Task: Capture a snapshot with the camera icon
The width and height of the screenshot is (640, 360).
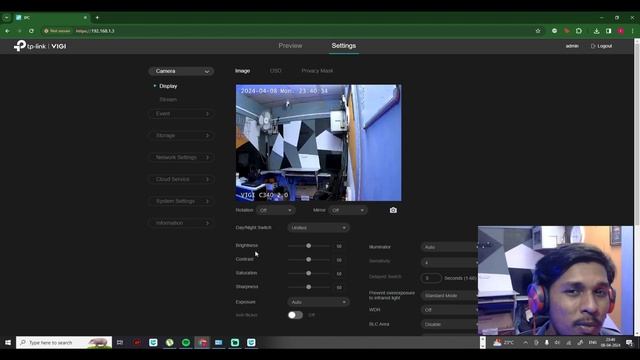Action: tap(393, 210)
